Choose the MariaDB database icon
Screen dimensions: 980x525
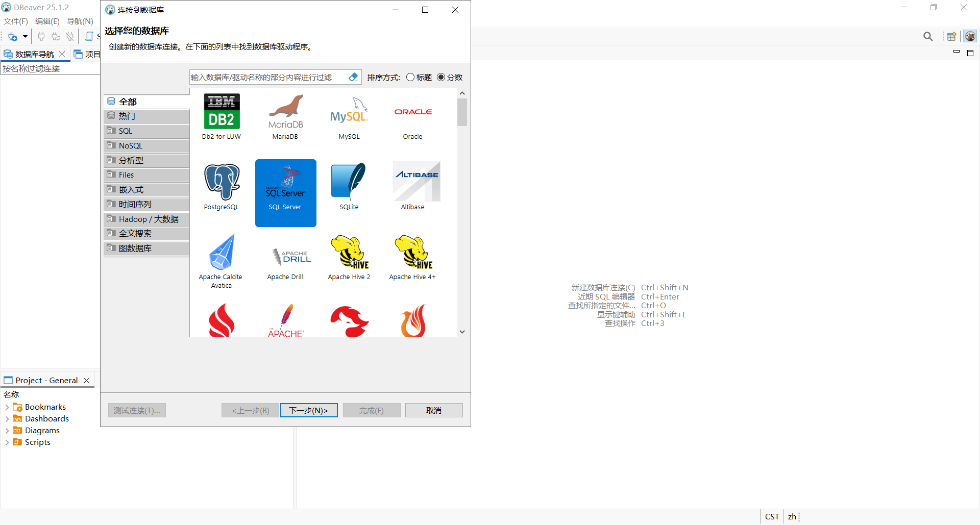coord(285,117)
